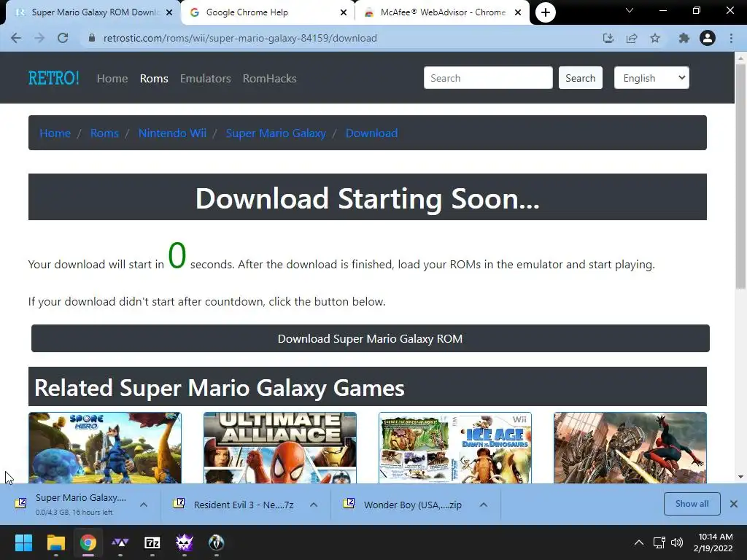Click the Super Mario Galaxy download item

[71, 504]
